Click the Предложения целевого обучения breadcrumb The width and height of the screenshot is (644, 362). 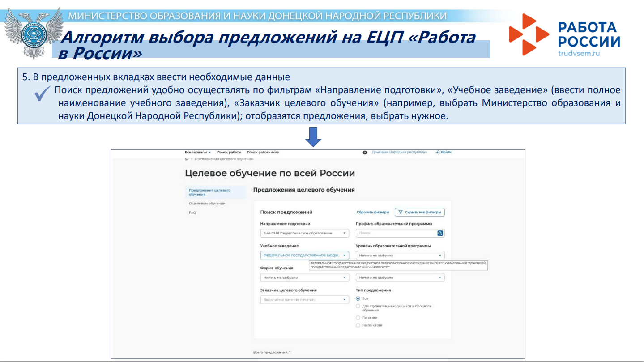point(224,159)
